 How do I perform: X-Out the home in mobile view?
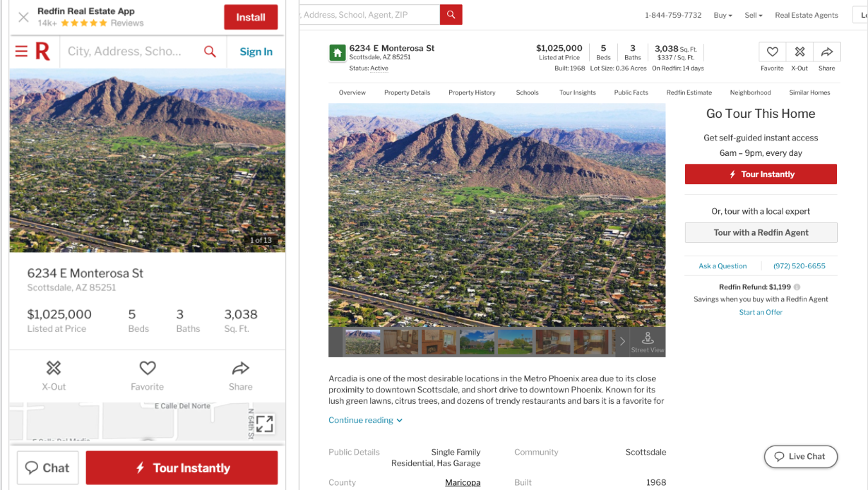[54, 375]
